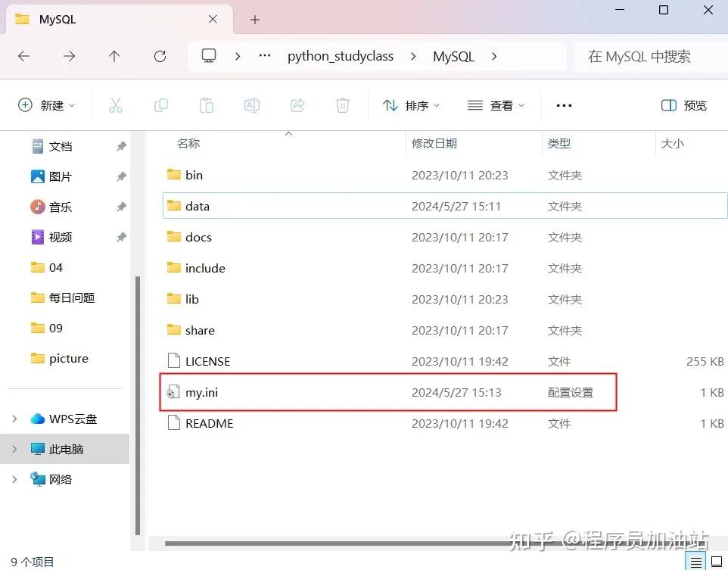Switch to large thumbnails view at bottom right

click(715, 561)
